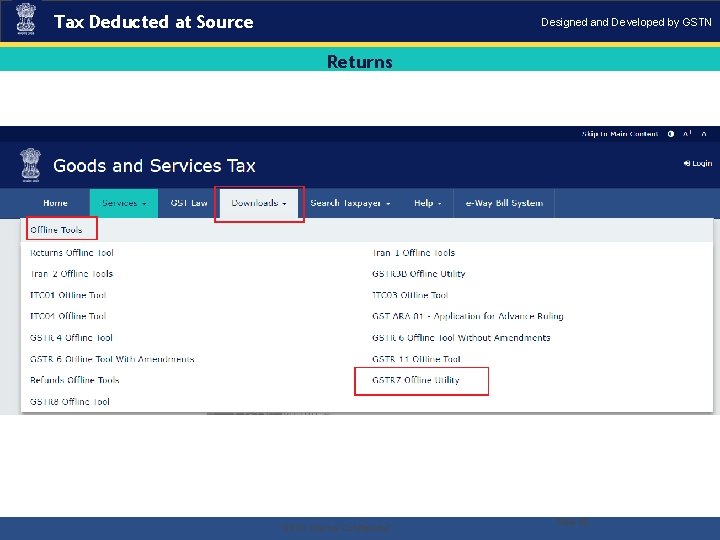Click Designed and Developed by GSTN text
The image size is (720, 540).
[626, 22]
